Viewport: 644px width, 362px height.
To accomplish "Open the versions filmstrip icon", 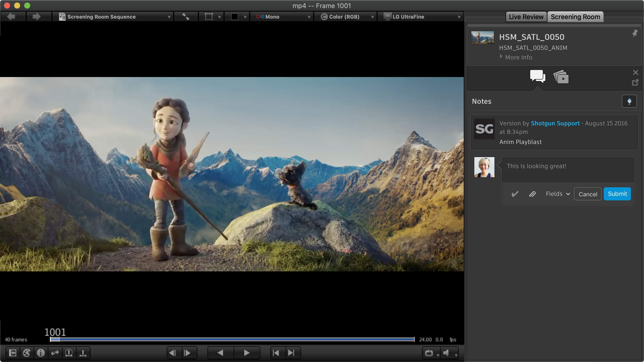I will [561, 77].
